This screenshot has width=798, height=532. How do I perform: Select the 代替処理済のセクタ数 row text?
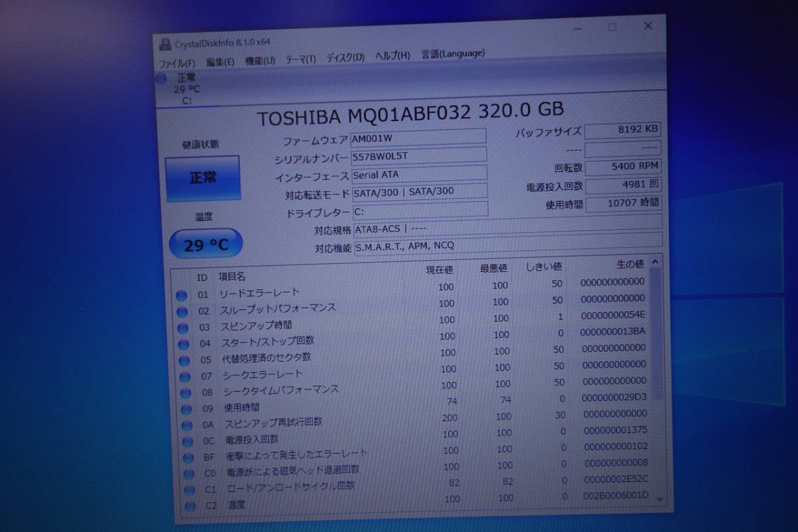[266, 358]
